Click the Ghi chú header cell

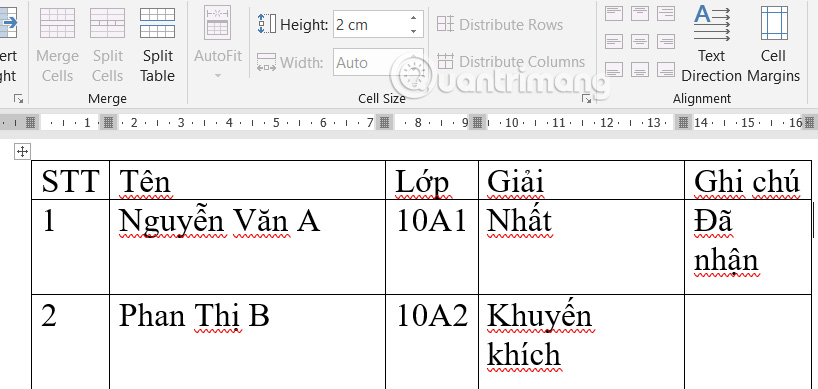[x=748, y=180]
